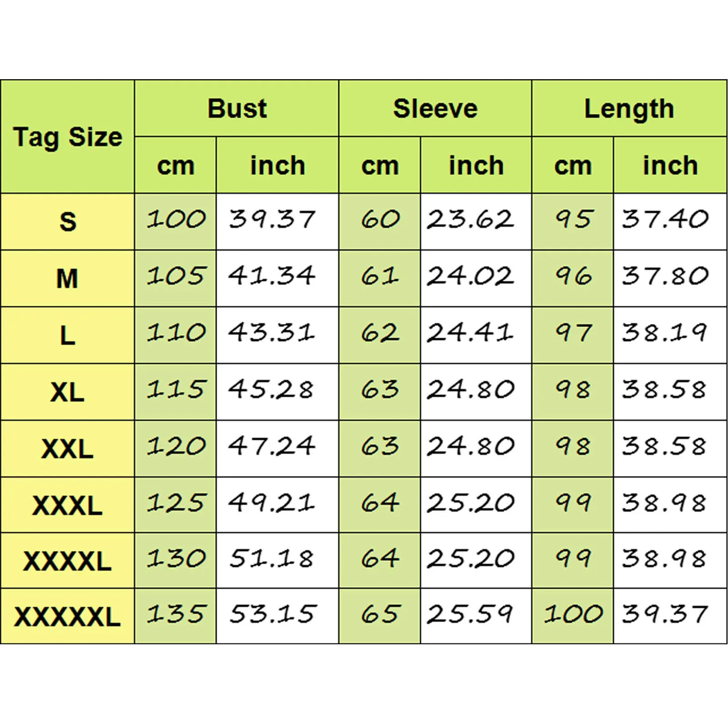Image resolution: width=728 pixels, height=728 pixels.
Task: Select the inch subheader under Sleeve
Action: (476, 165)
